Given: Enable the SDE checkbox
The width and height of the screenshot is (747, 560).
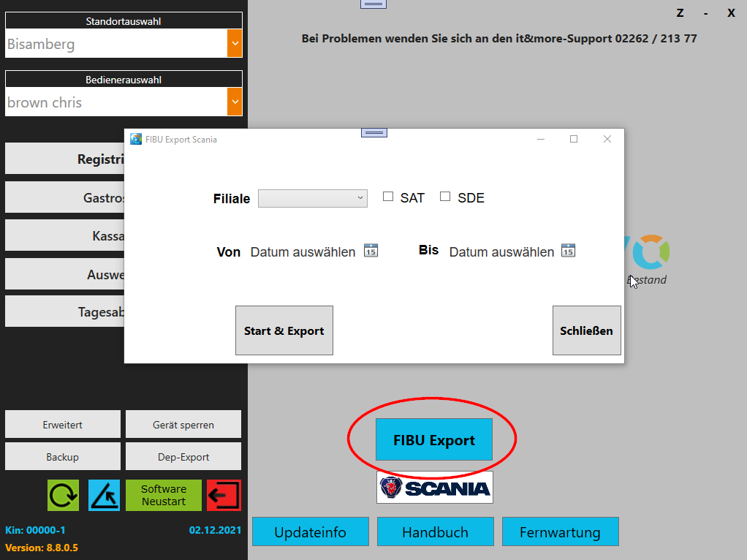Looking at the screenshot, I should coord(445,197).
